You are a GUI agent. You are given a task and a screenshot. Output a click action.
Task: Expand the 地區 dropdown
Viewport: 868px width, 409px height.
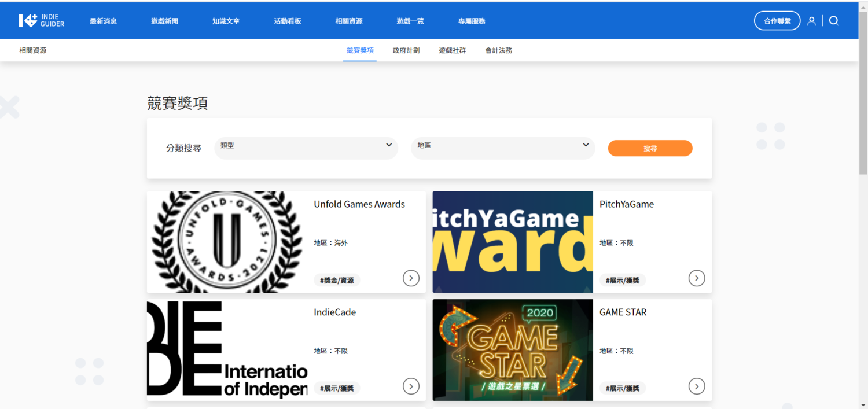pos(503,148)
